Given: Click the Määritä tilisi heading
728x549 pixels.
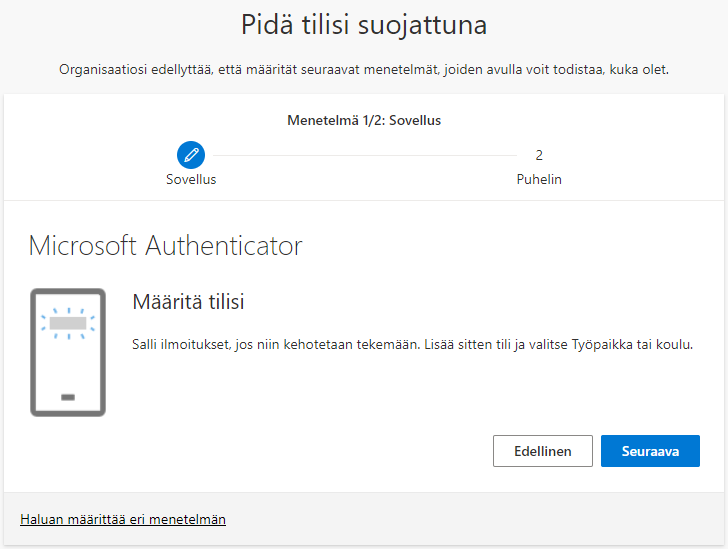Looking at the screenshot, I should point(188,301).
